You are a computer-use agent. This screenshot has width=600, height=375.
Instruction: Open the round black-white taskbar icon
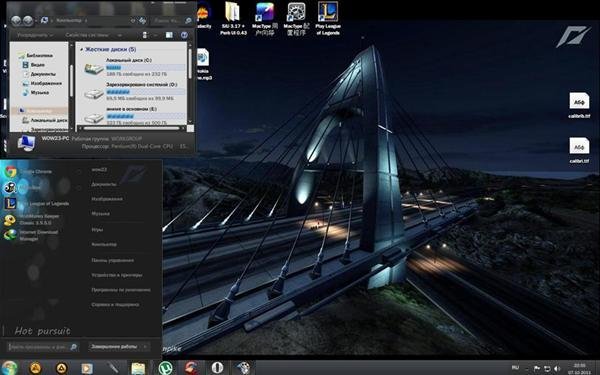(x=217, y=368)
